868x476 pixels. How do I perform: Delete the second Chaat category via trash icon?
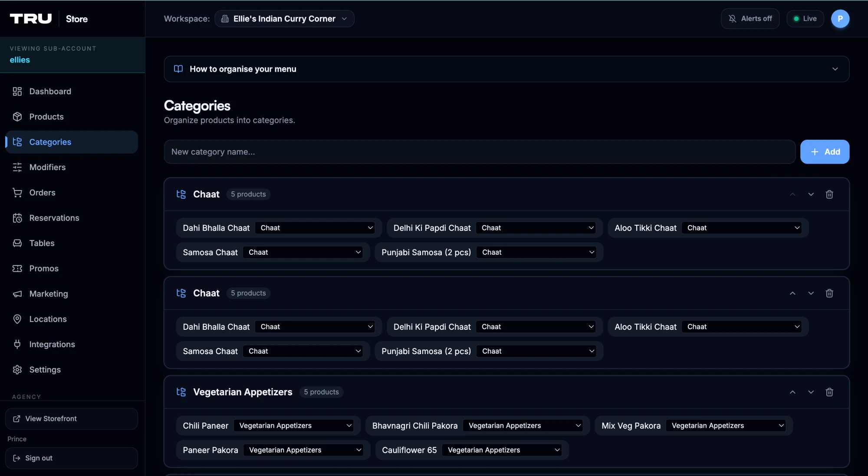[x=829, y=293]
